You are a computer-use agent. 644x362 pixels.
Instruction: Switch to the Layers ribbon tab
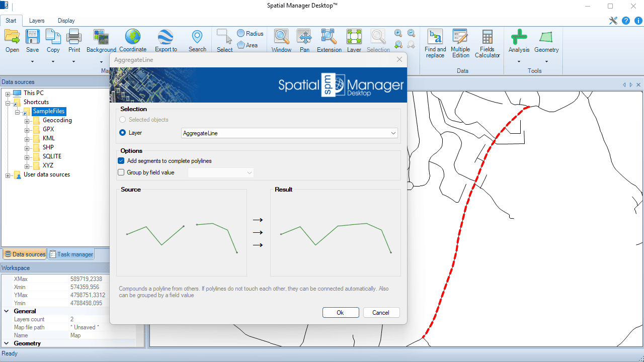(x=37, y=21)
